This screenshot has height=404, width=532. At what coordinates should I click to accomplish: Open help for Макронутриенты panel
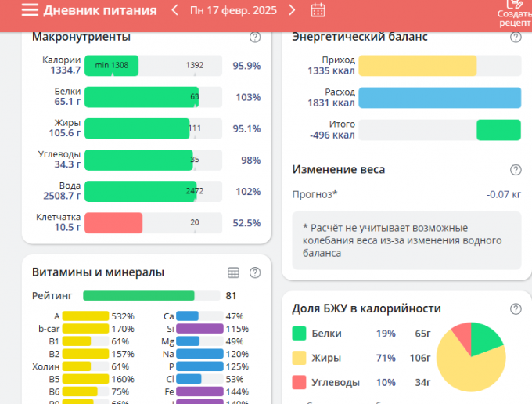254,37
